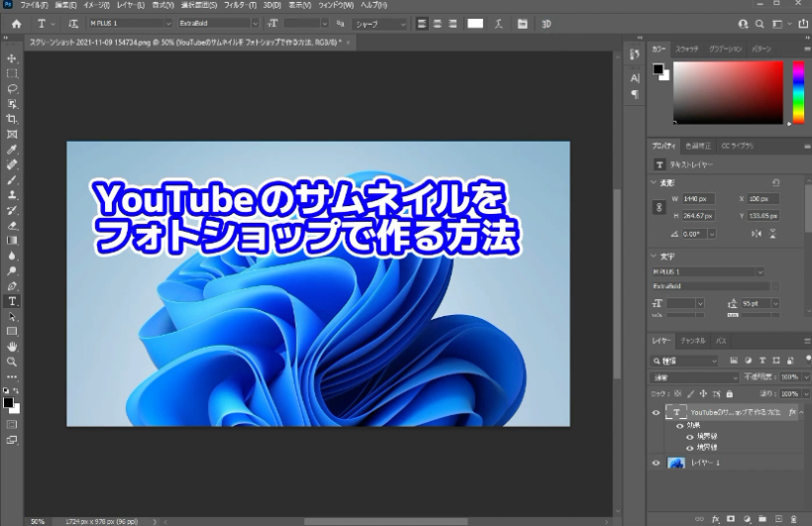Open the ファイル menu
Image resolution: width=812 pixels, height=526 pixels.
tap(34, 5)
